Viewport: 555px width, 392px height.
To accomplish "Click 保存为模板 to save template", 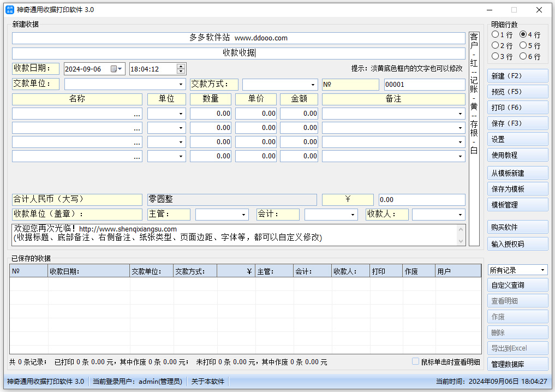I will tap(517, 188).
